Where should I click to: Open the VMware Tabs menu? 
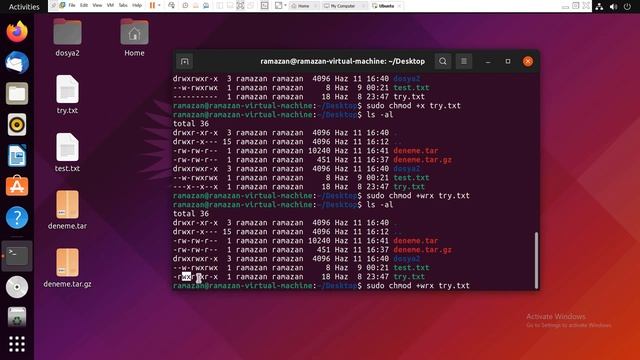(x=123, y=6)
